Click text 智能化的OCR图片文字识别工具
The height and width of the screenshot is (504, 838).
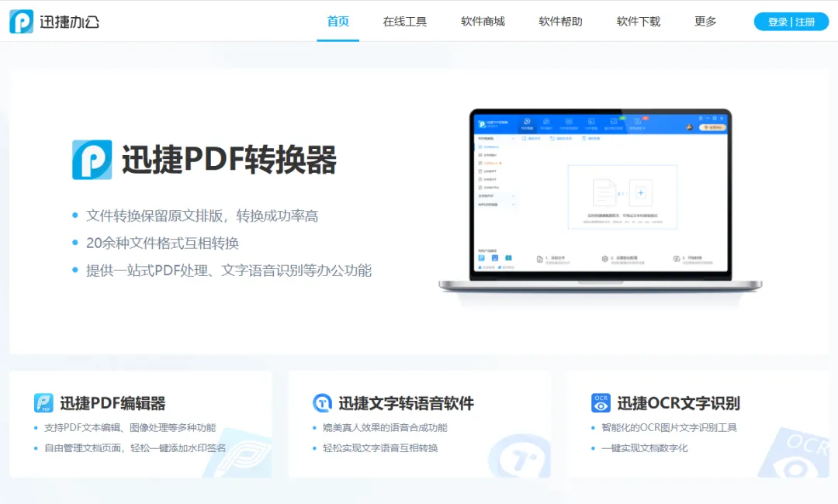pos(669,428)
